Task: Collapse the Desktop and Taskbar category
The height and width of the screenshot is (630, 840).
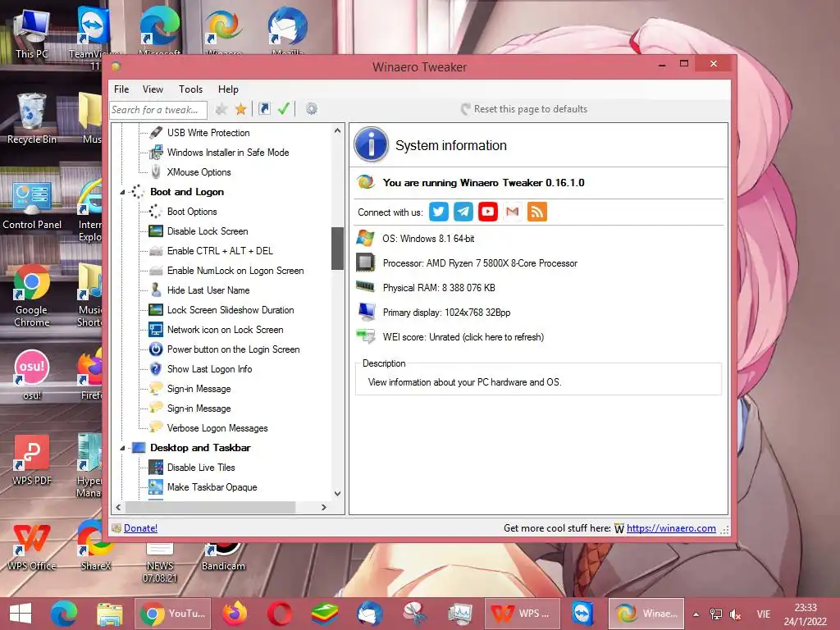Action: [x=122, y=448]
